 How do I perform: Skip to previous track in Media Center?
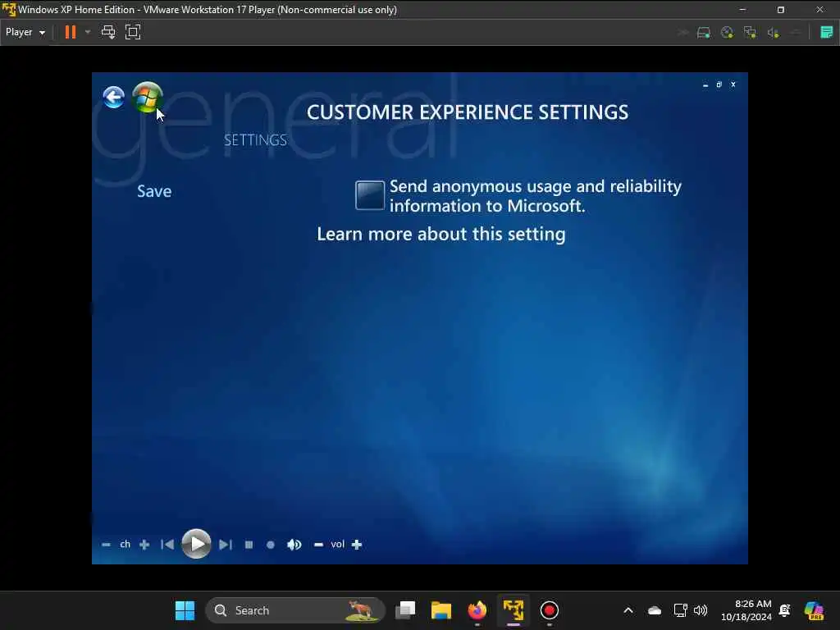167,545
